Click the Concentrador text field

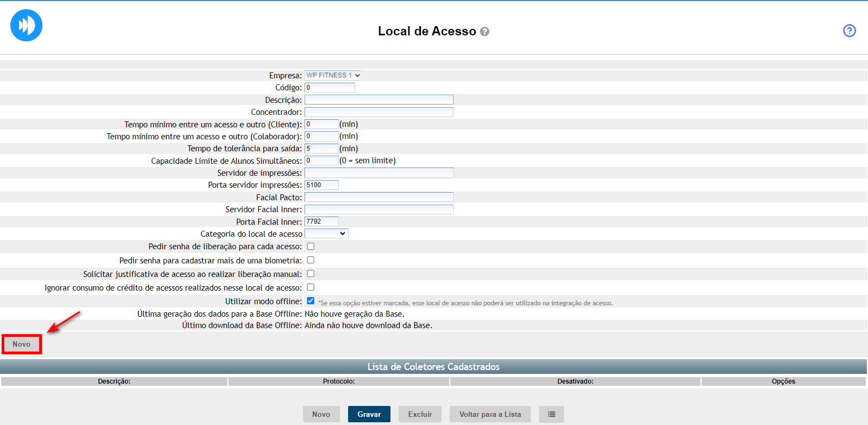[379, 112]
